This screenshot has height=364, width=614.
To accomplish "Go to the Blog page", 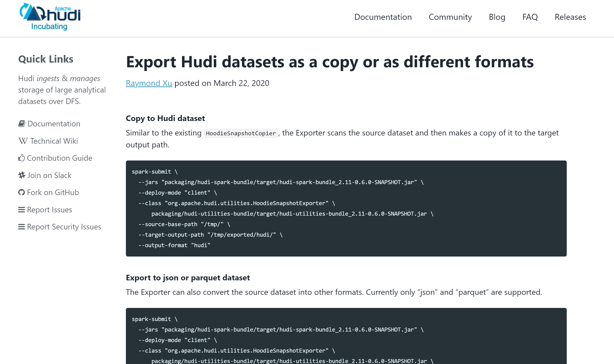I will click(x=497, y=17).
